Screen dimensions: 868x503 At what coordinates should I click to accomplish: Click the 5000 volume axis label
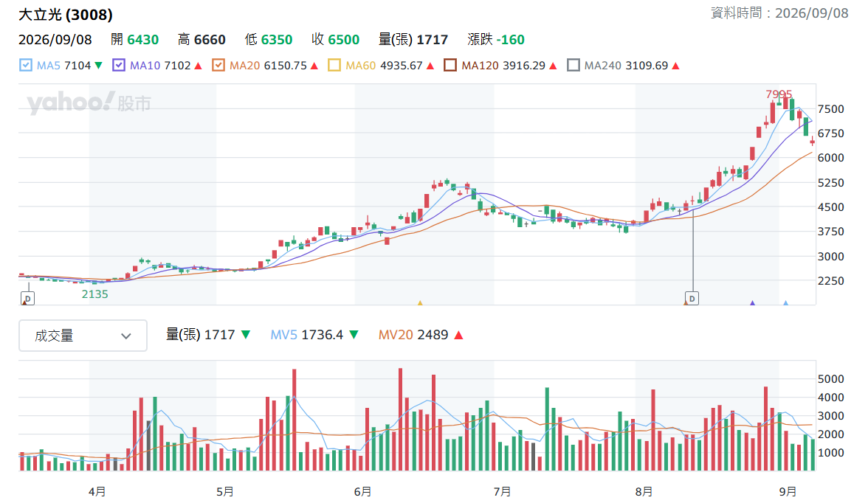[x=831, y=379]
